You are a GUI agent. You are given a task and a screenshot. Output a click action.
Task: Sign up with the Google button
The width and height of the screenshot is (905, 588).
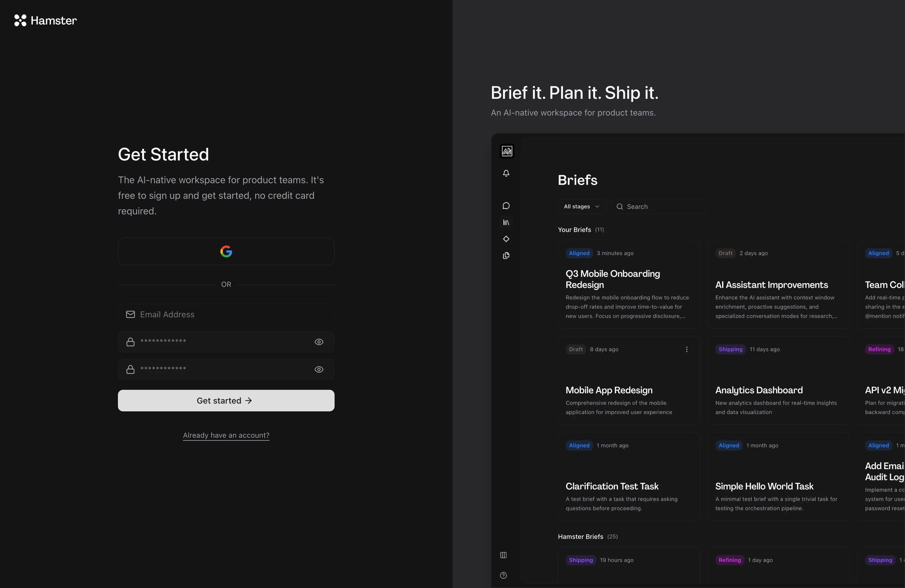pos(226,251)
